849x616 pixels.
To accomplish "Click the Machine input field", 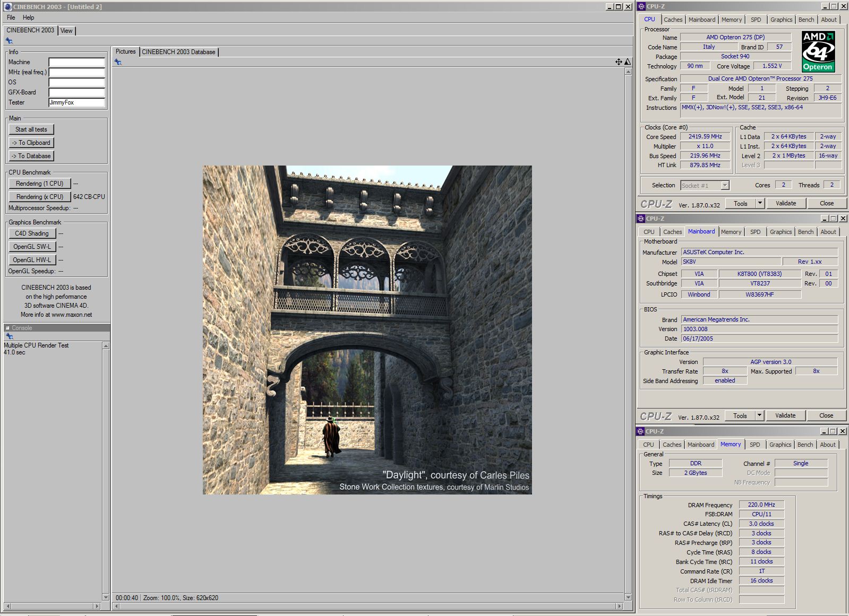I will [x=77, y=62].
